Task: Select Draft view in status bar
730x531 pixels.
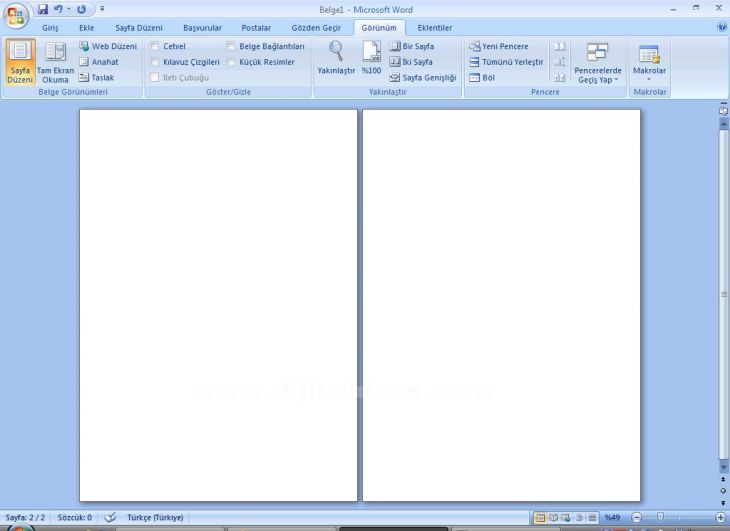Action: tap(592, 518)
